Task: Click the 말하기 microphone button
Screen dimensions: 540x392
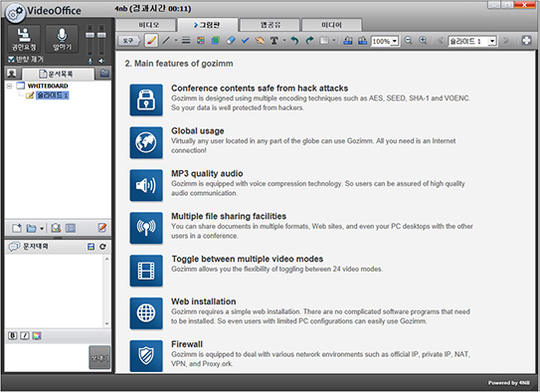Action: coord(62,39)
